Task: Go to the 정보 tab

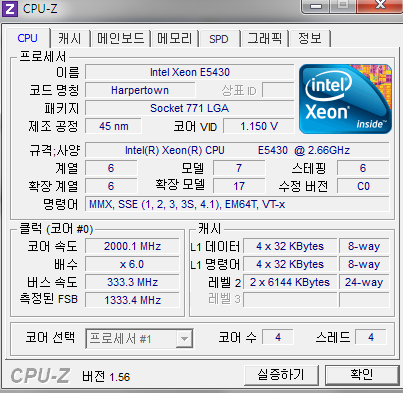Action: [x=310, y=39]
